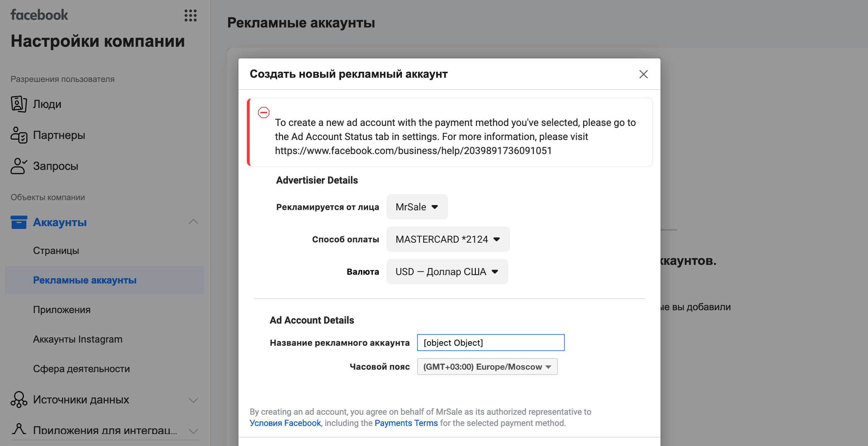
Task: Select Аккаунты Instagram in sidebar
Action: (x=78, y=339)
